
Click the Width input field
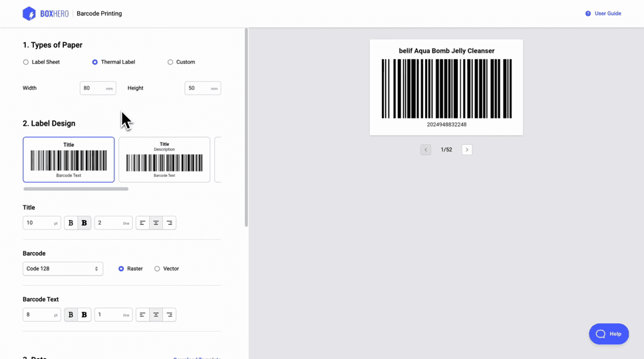[94, 88]
